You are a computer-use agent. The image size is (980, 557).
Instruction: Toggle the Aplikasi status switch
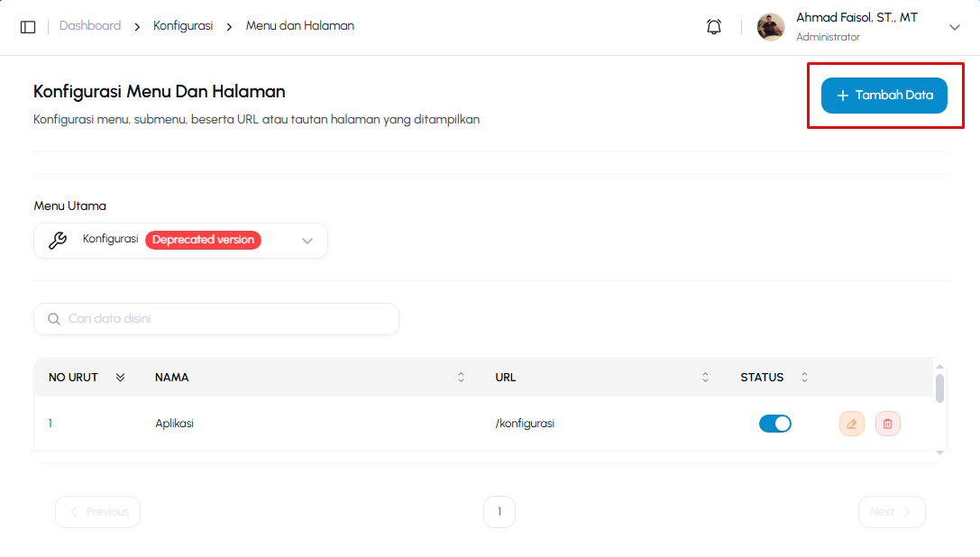[775, 424]
